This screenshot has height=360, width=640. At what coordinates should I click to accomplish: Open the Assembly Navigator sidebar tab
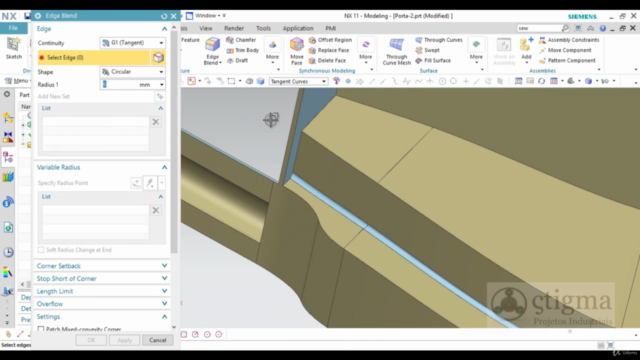point(8,118)
